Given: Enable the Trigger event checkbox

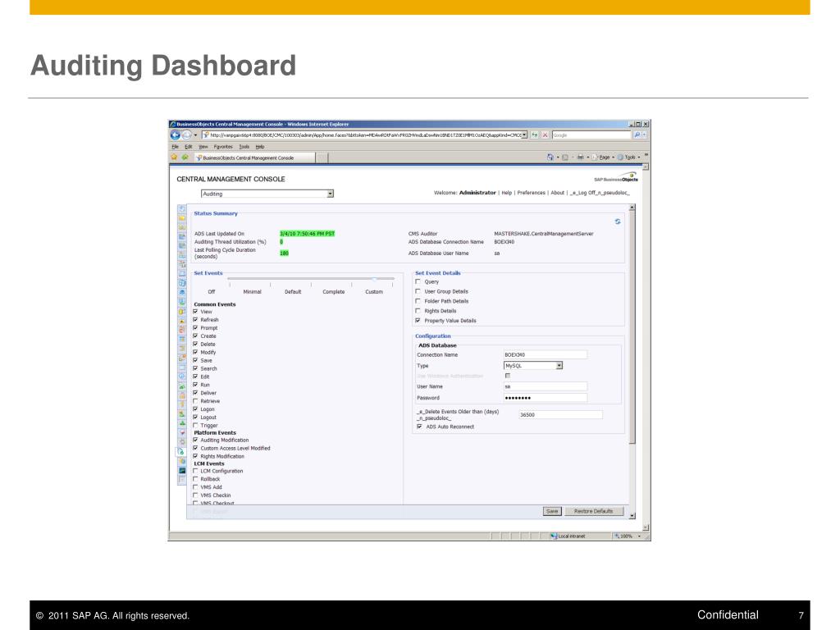Looking at the screenshot, I should [195, 425].
